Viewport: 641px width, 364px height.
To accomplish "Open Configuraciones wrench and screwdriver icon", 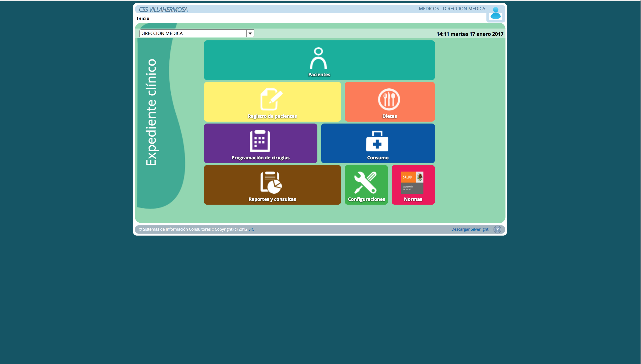I will (365, 182).
